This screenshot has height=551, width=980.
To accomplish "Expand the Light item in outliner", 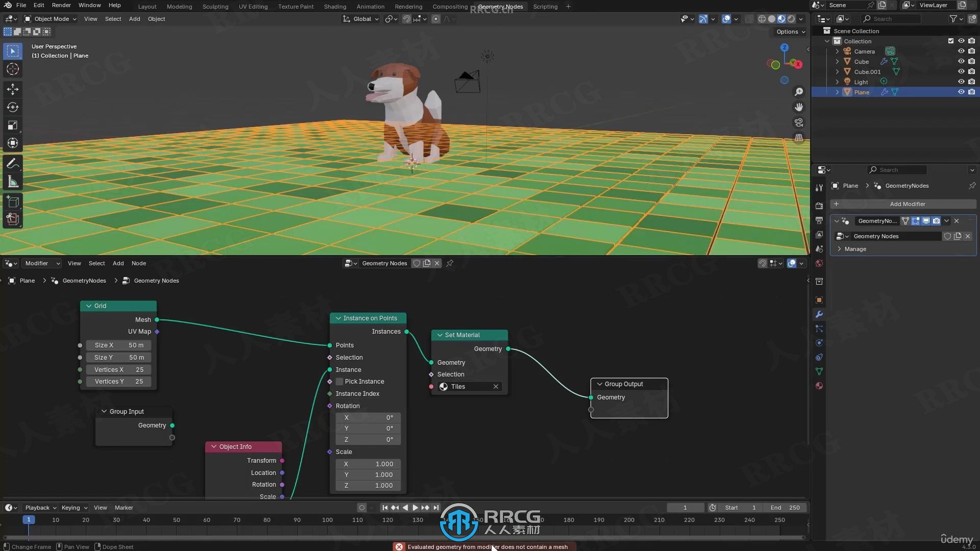I will [837, 82].
